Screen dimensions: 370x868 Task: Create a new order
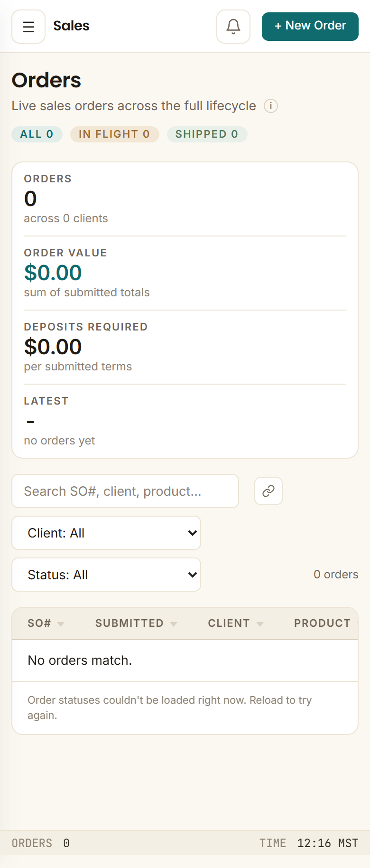310,27
